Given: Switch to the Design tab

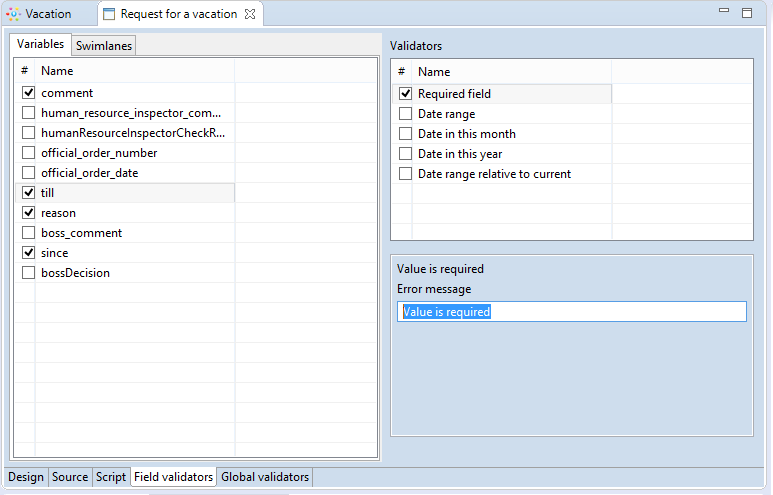Looking at the screenshot, I should [26, 477].
